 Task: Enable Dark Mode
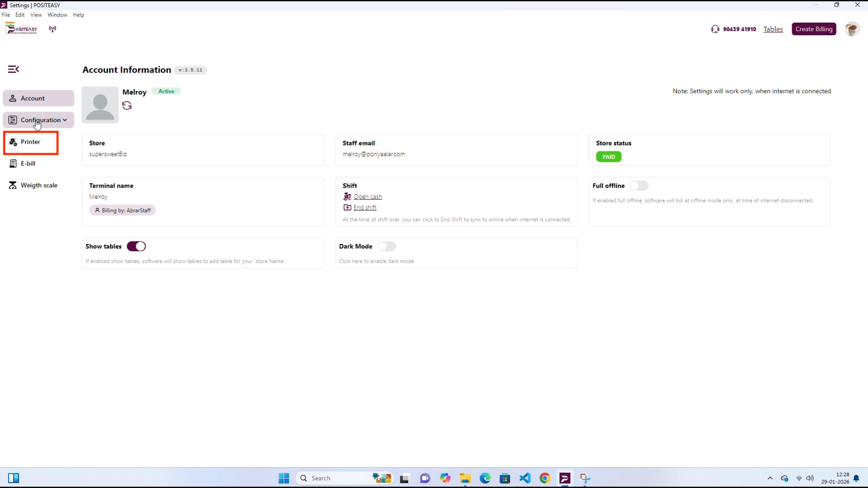pos(387,246)
